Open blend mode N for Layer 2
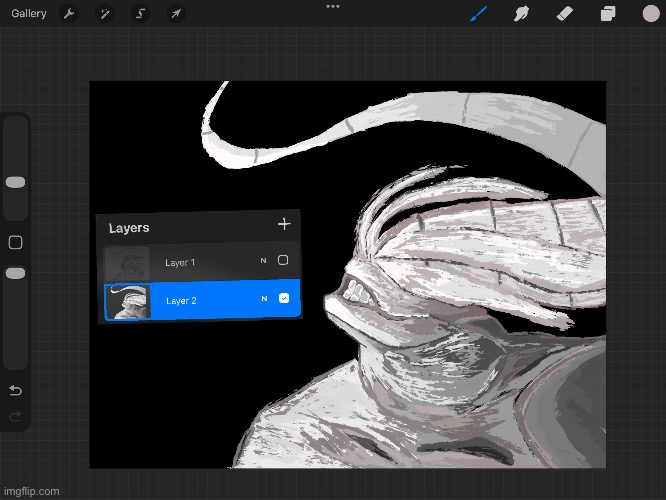 pyautogui.click(x=264, y=299)
